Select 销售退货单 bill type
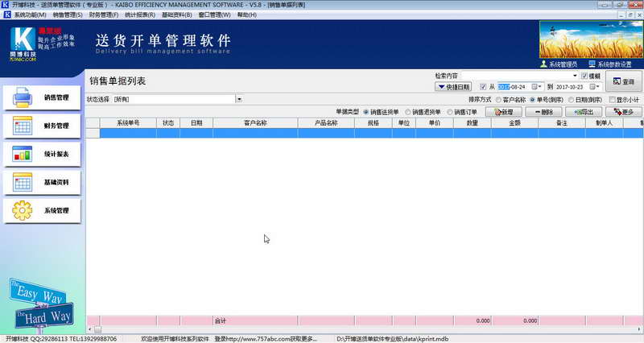 (408, 112)
